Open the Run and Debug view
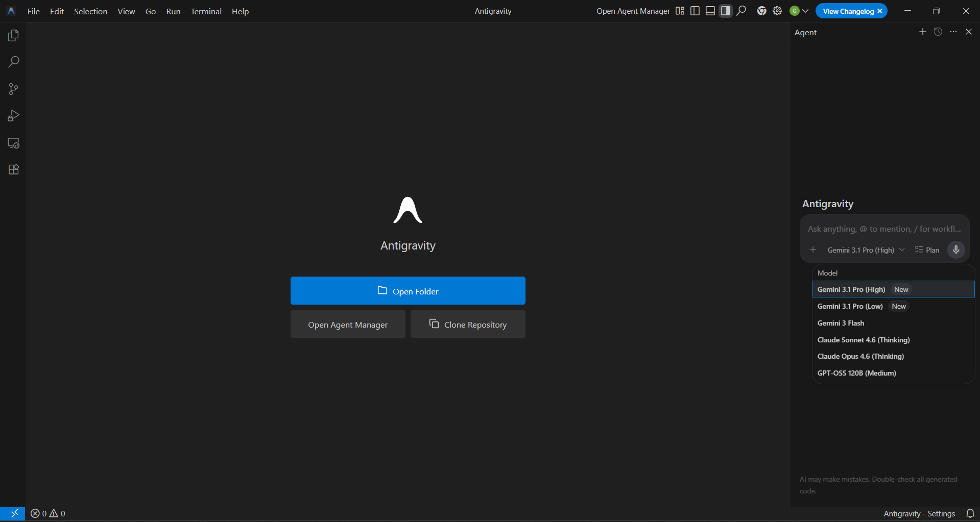The width and height of the screenshot is (980, 522). coord(13,116)
